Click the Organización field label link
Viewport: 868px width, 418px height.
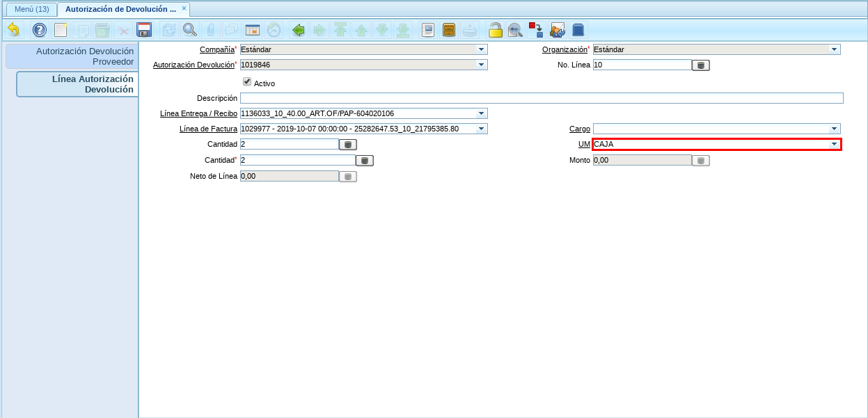(565, 49)
